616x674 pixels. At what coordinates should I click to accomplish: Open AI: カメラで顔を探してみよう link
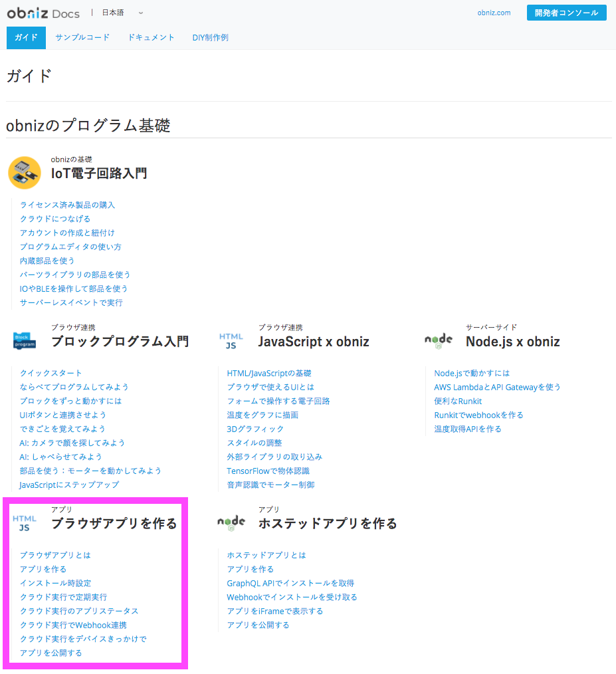[72, 443]
